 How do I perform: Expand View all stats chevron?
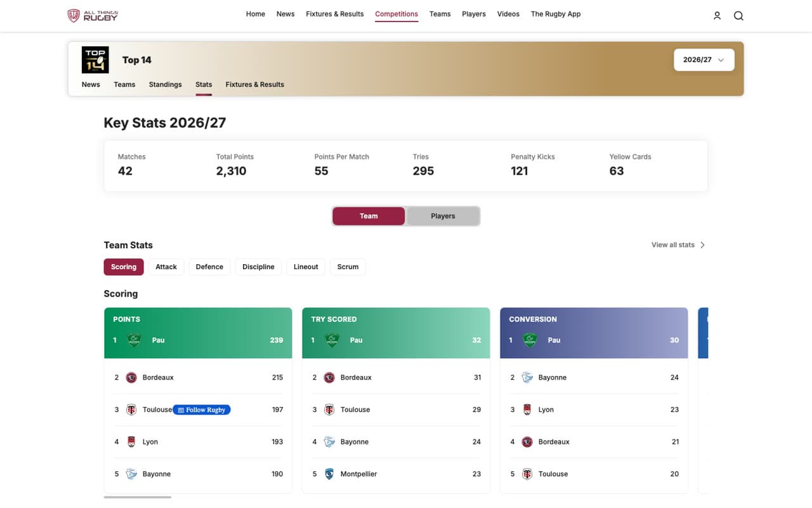point(702,245)
